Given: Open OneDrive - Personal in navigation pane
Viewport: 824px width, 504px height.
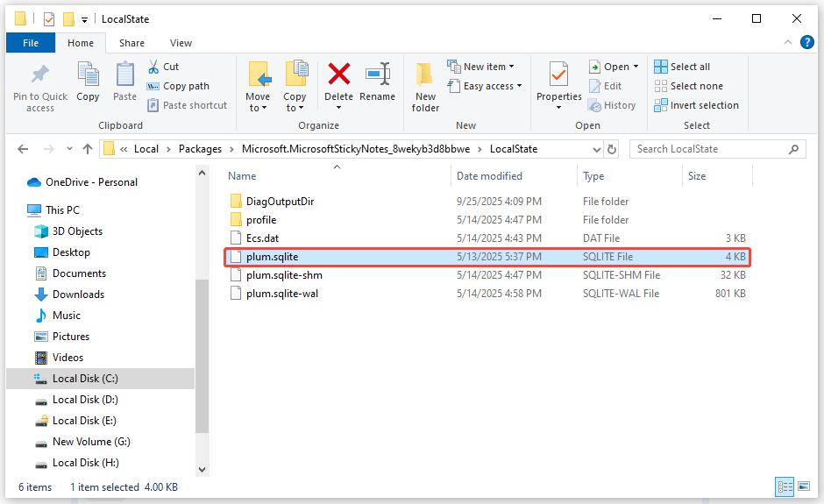Looking at the screenshot, I should [91, 181].
